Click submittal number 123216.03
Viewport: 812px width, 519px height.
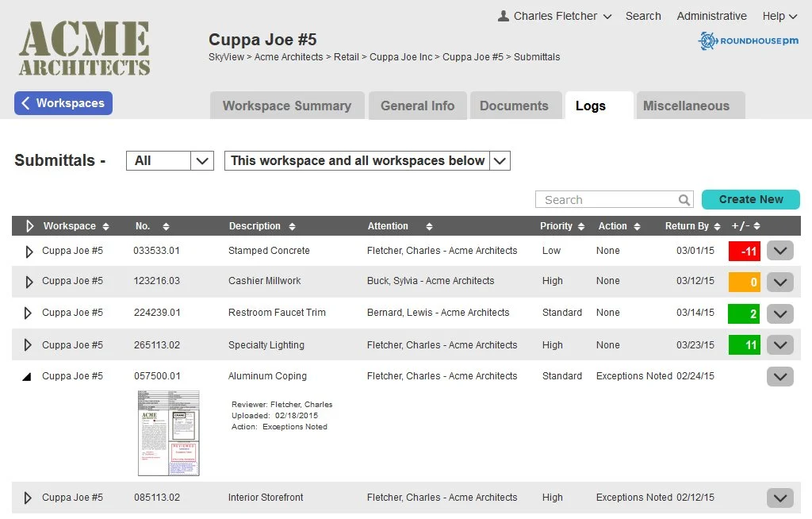point(157,281)
